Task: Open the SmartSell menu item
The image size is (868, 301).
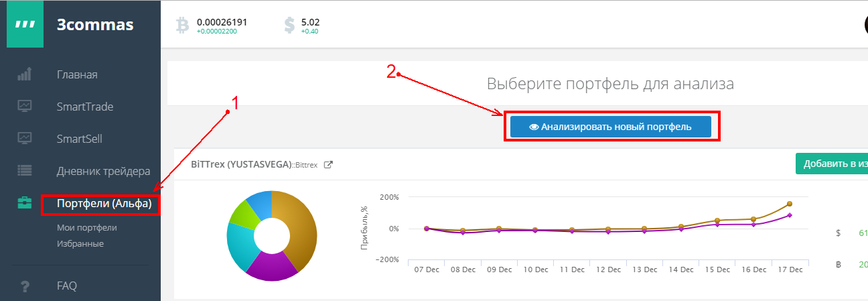Action: pos(79,139)
